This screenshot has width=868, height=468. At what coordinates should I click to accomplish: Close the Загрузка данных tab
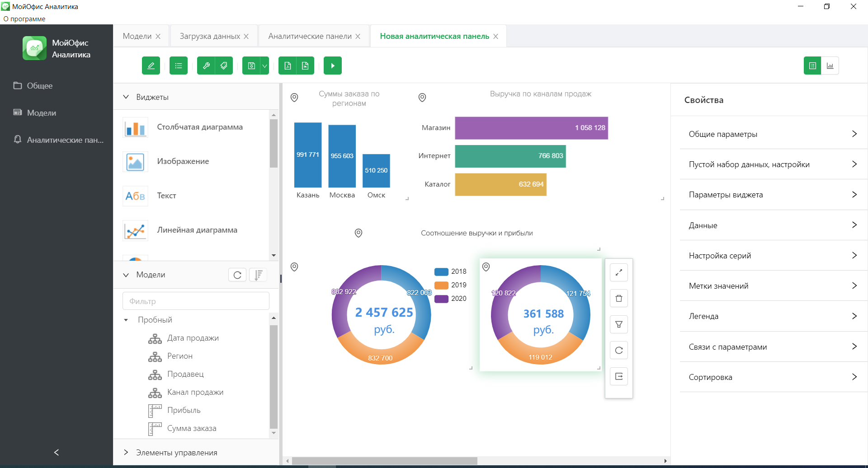pos(246,36)
